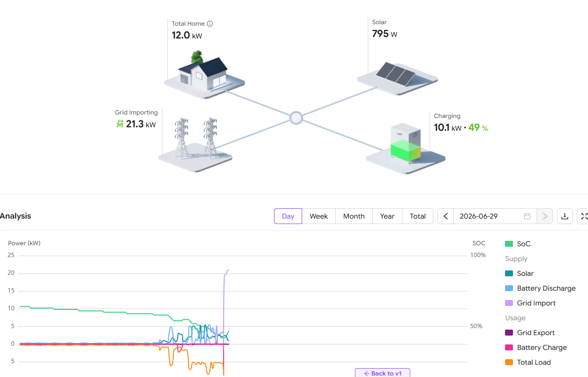The image size is (588, 377).
Task: Click the central energy flow hub node
Action: (296, 117)
